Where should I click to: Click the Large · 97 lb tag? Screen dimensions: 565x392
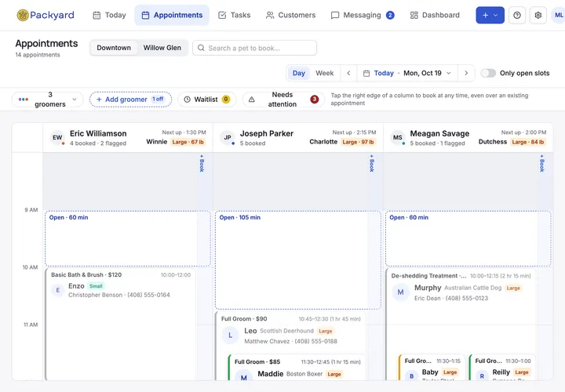click(x=358, y=142)
